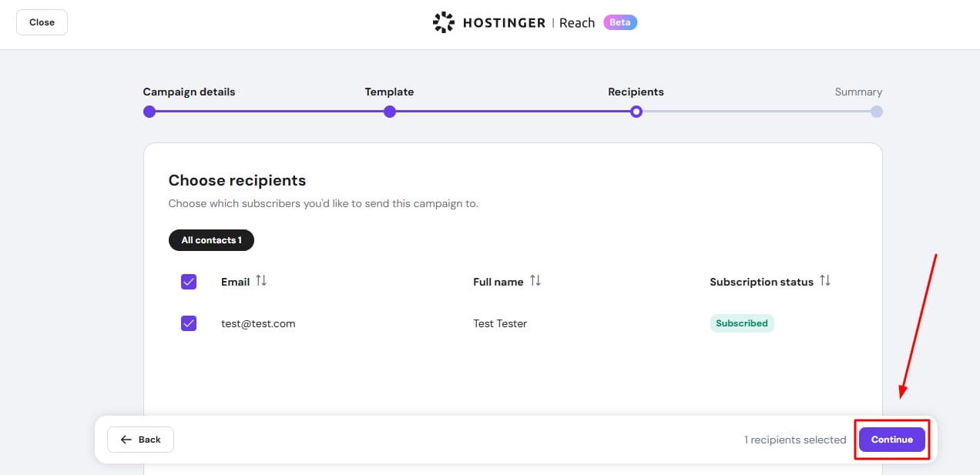Click the Campaign details step circle
Viewport: 980px width, 475px height.
[149, 112]
